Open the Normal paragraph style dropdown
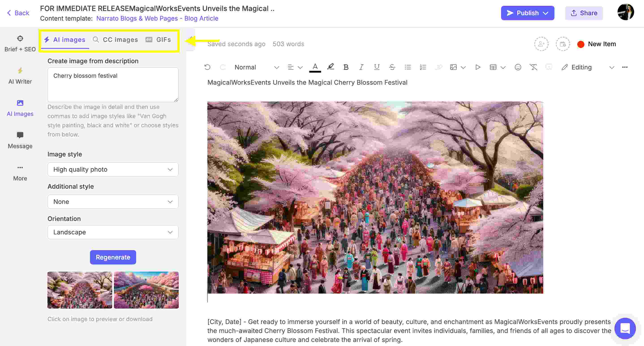The image size is (644, 346). (256, 67)
